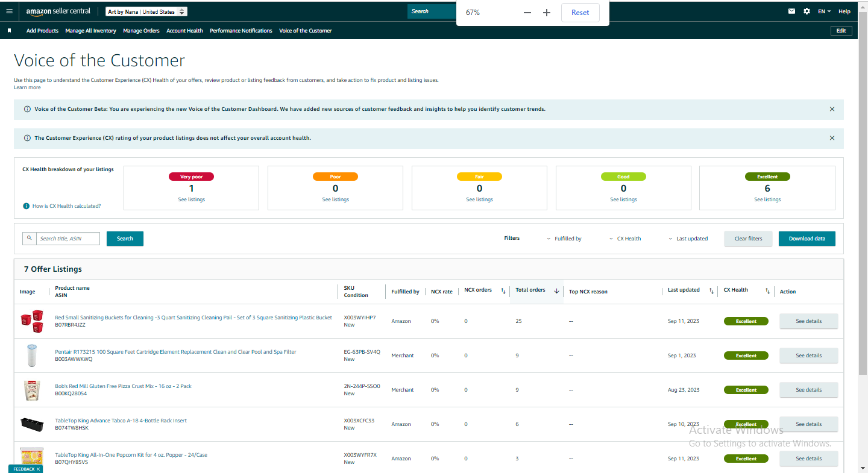
Task: See listings under Excellent
Action: pyautogui.click(x=767, y=199)
